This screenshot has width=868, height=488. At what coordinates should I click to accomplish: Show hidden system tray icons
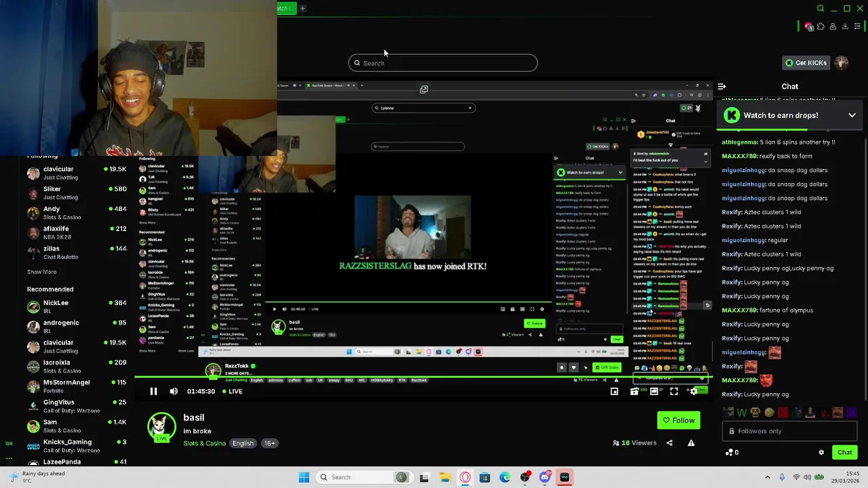[768, 477]
